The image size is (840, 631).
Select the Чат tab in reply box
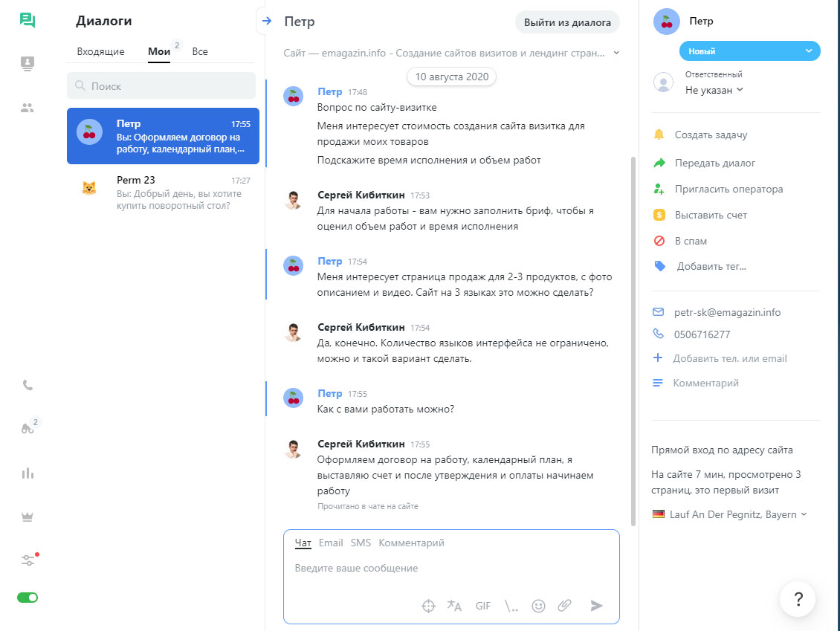click(x=303, y=543)
